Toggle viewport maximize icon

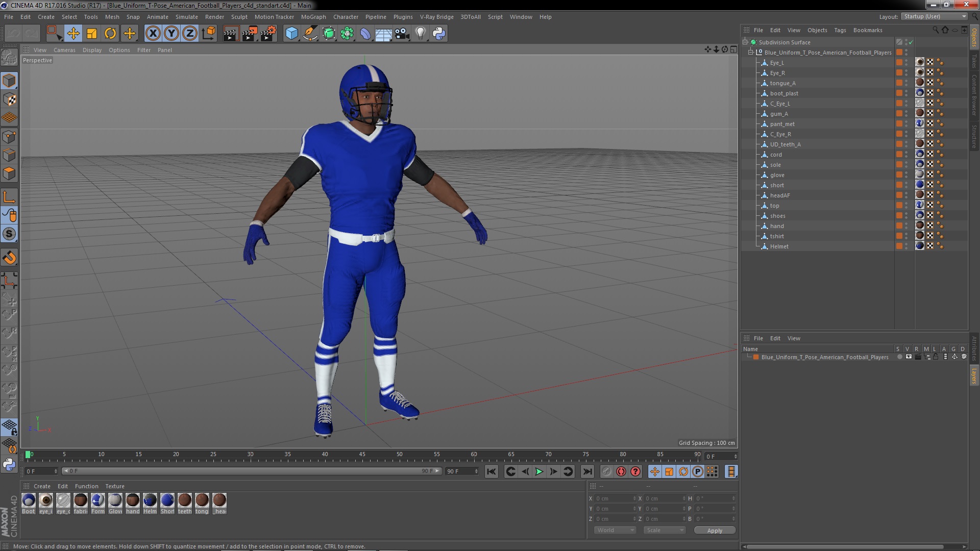[x=733, y=49]
